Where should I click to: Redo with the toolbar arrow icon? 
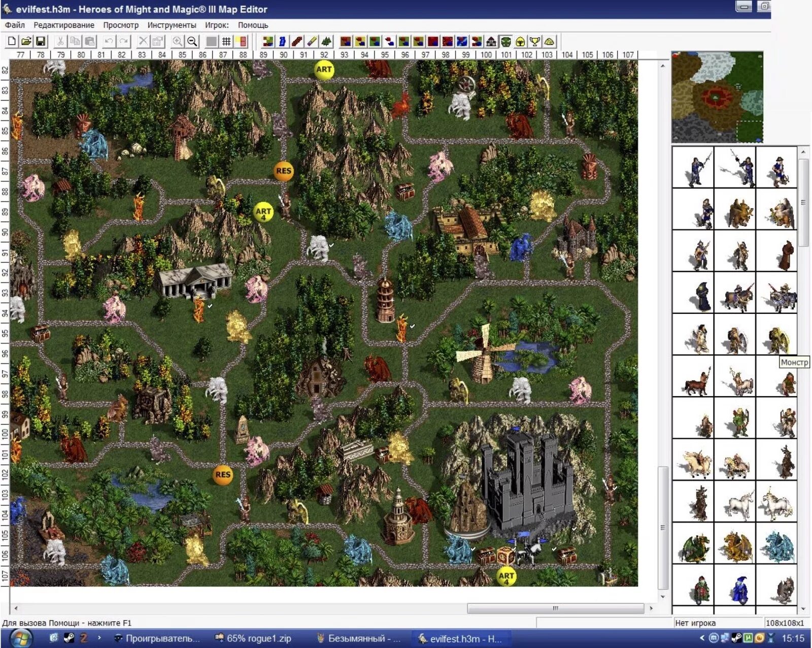tap(123, 42)
